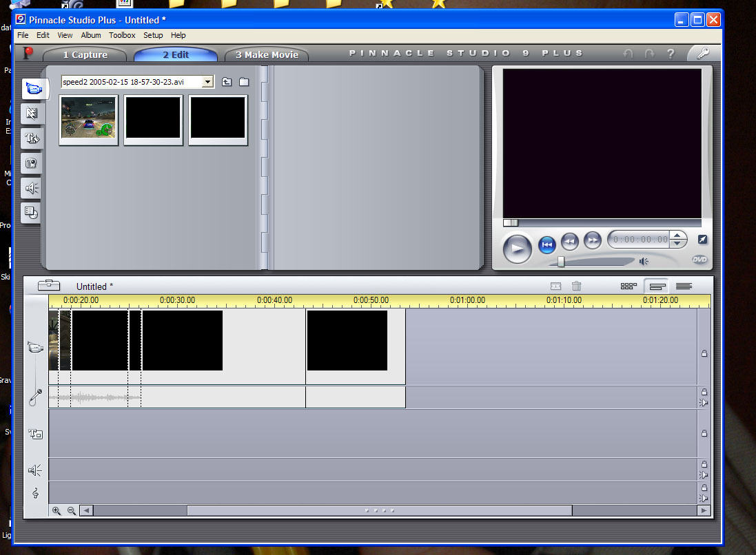The width and height of the screenshot is (756, 555).
Task: Open the Setup menu
Action: [153, 35]
